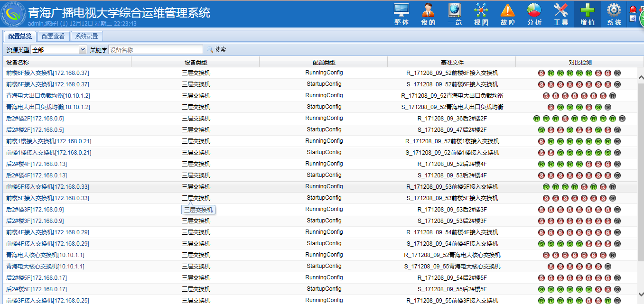Select baseline file R_171208_09_52后2#楼4F
644x304 pixels.
[452, 164]
